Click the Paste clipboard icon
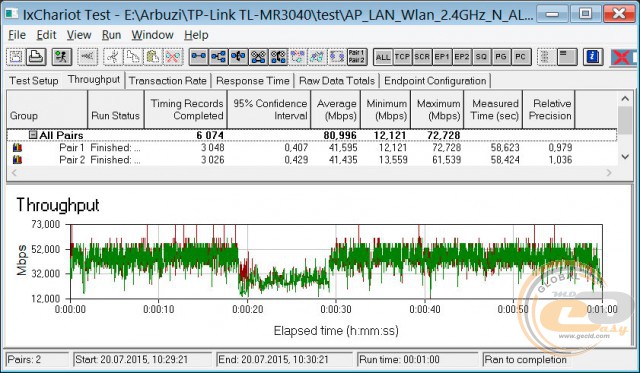 point(153,57)
